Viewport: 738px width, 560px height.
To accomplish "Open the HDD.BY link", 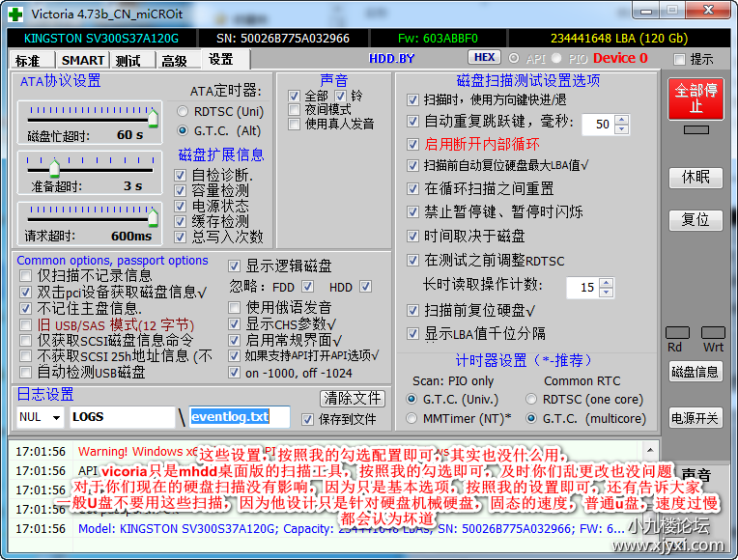I will pos(391,59).
